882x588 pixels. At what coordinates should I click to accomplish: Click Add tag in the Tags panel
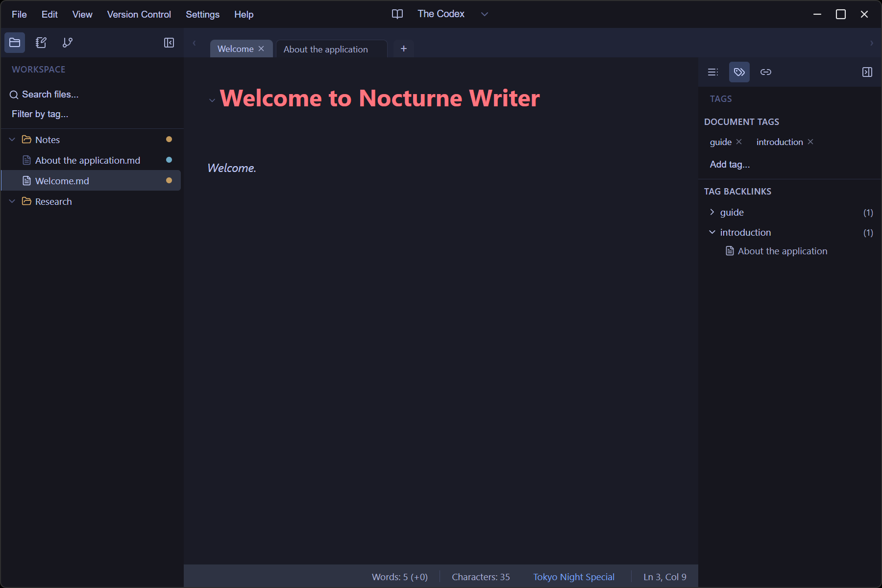point(729,164)
